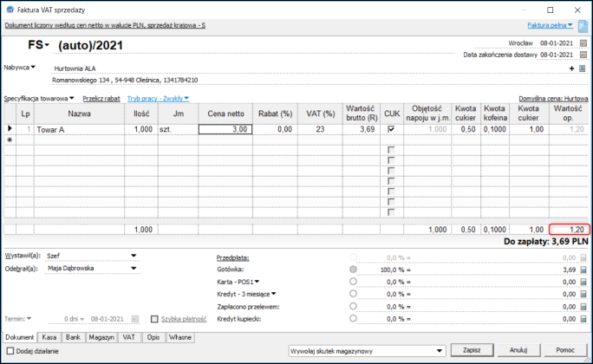
Task: Click calculator icon in the Kredyt kupiecki row
Action: pyautogui.click(x=583, y=319)
